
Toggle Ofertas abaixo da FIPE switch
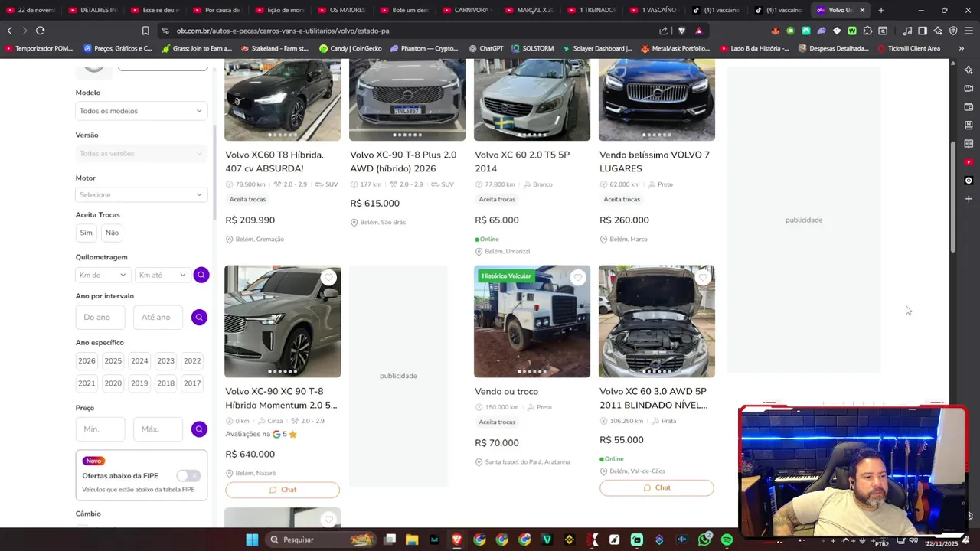click(188, 475)
